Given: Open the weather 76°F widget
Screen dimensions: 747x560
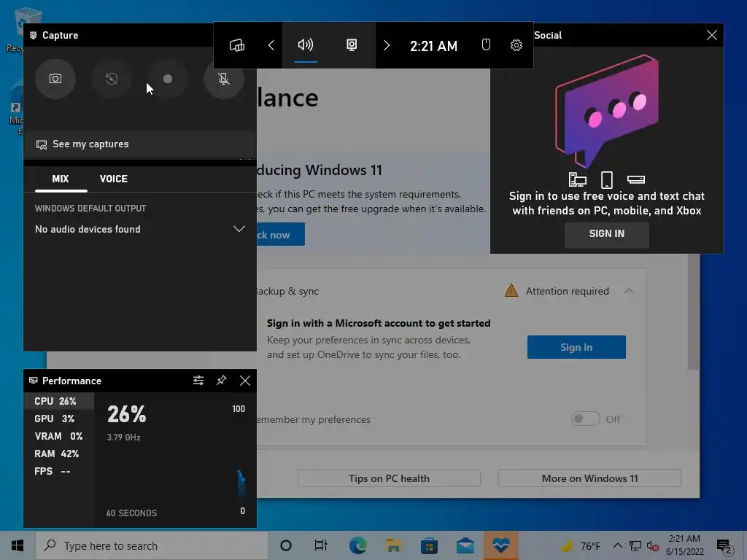Looking at the screenshot, I should pos(580,545).
